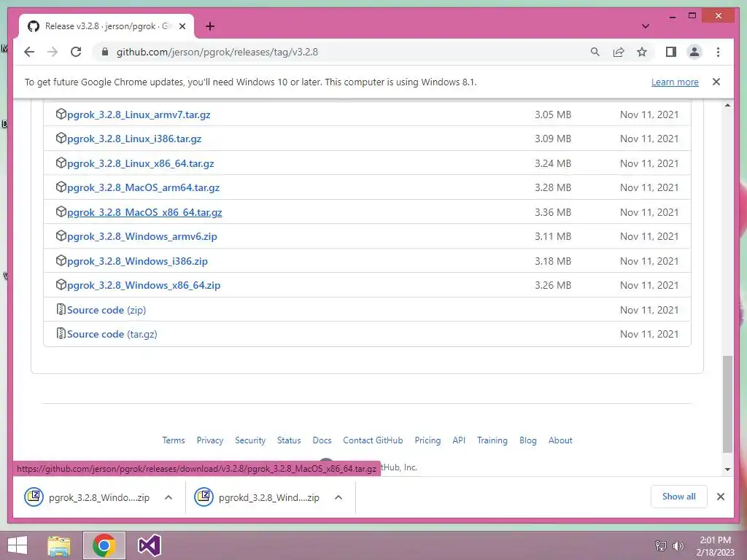Open a new browser tab

click(x=210, y=26)
